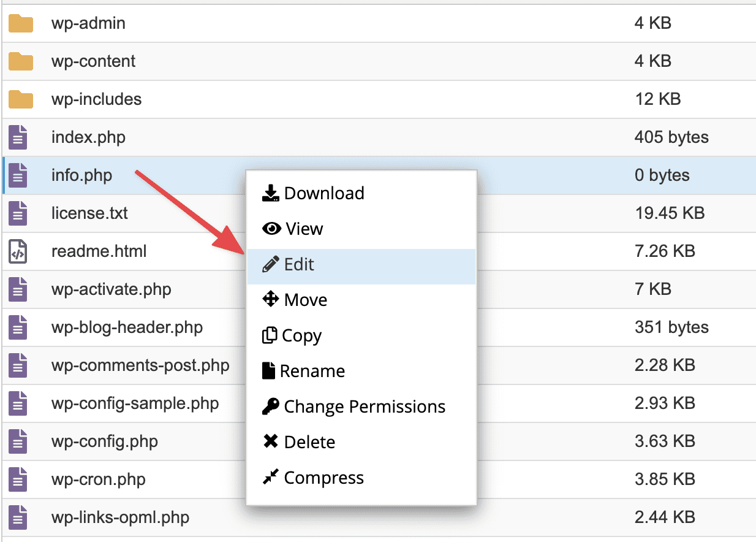
Task: Click the X icon beside Delete
Action: [x=270, y=442]
